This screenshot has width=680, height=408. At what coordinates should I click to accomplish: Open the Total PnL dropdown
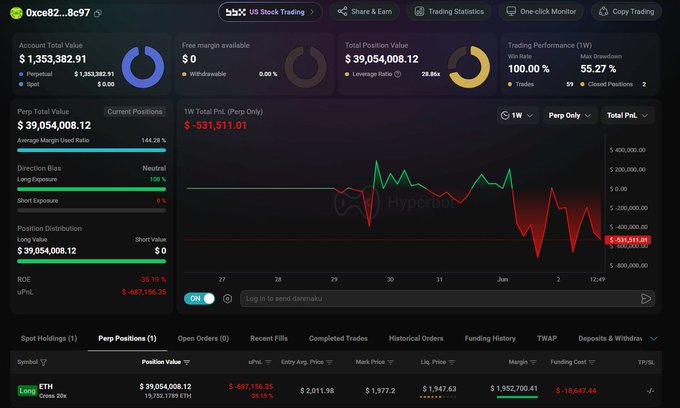click(x=628, y=115)
